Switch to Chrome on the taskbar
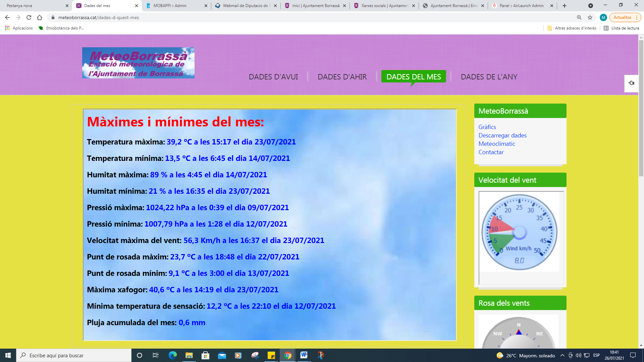 (288, 355)
